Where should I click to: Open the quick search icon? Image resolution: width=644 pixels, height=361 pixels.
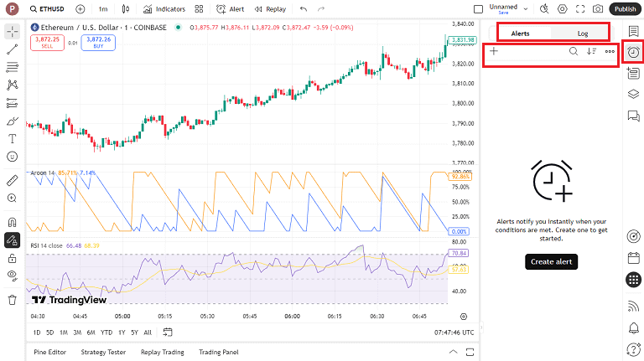pos(544,9)
